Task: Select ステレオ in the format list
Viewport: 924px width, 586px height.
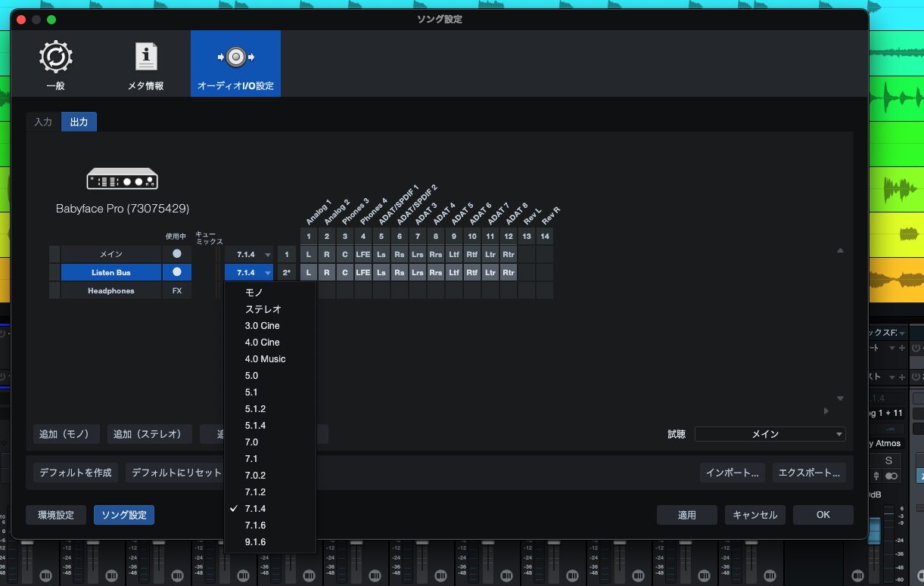Action: pos(263,309)
